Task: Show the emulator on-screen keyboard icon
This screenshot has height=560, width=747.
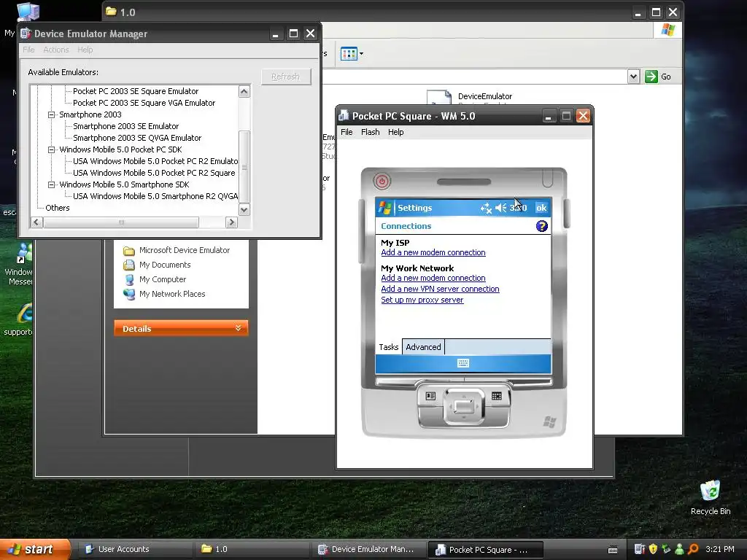Action: [x=463, y=363]
